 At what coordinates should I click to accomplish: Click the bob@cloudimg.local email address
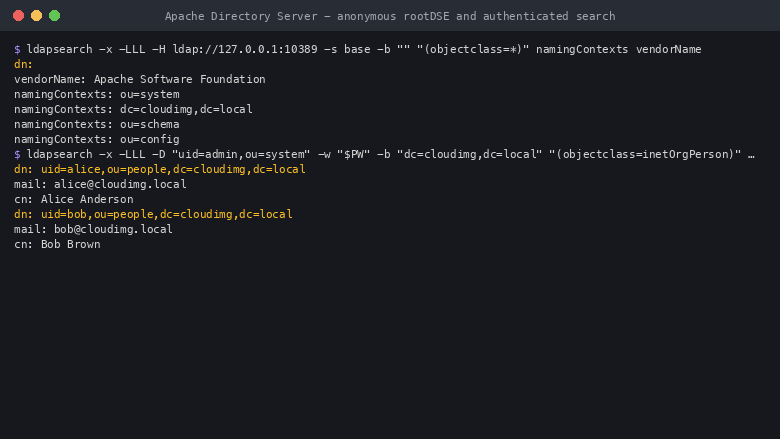pyautogui.click(x=113, y=229)
